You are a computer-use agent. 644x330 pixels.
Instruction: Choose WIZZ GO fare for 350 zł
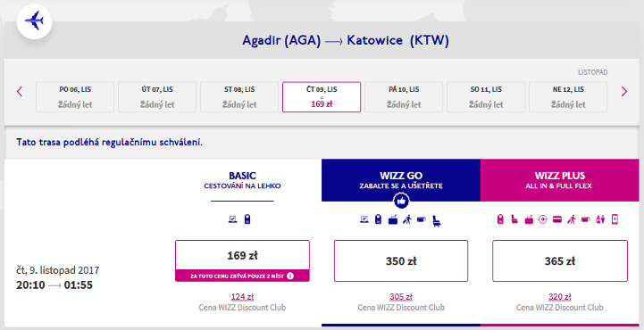click(x=401, y=260)
